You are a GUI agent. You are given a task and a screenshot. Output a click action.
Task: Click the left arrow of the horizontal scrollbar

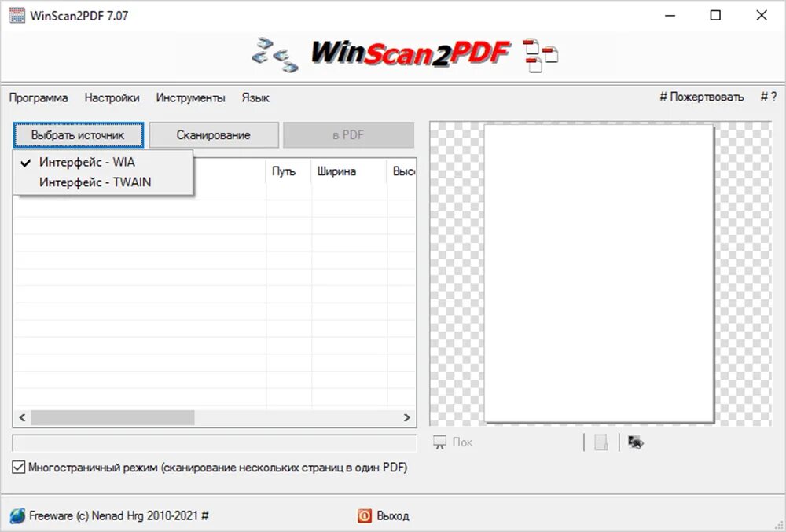pos(22,417)
